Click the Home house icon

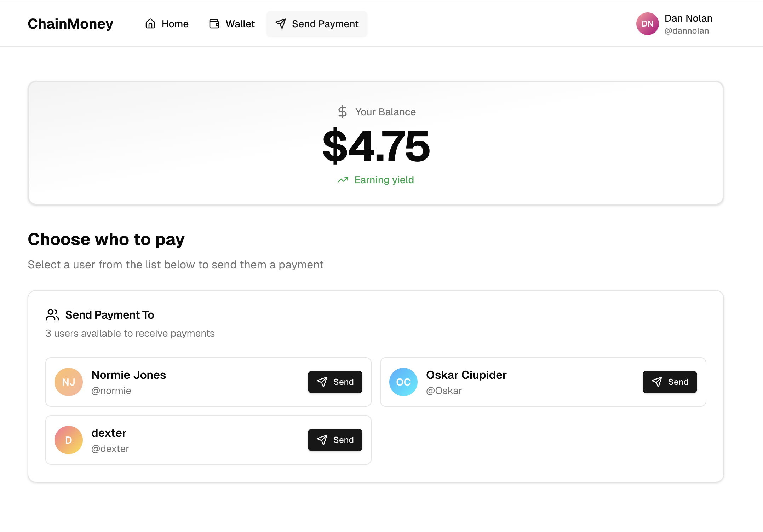coord(150,24)
